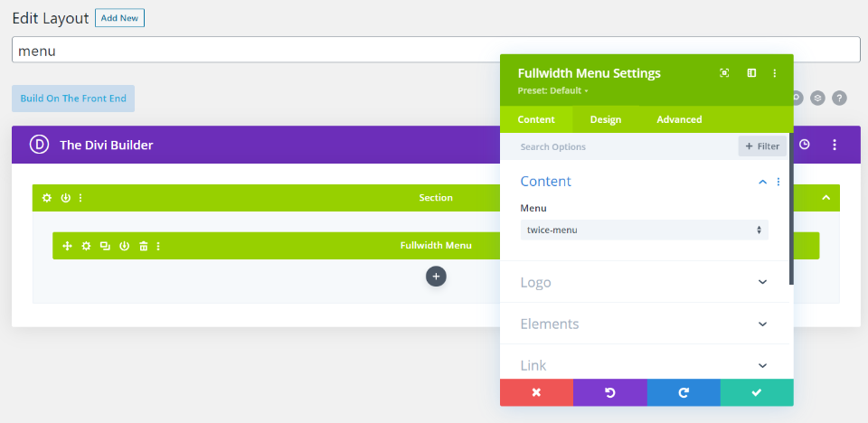
Task: Open Fullwidth Menu module settings gear
Action: (x=86, y=246)
